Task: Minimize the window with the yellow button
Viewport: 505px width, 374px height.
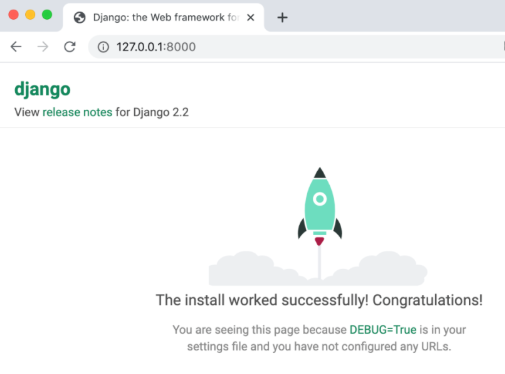Action: (x=30, y=15)
